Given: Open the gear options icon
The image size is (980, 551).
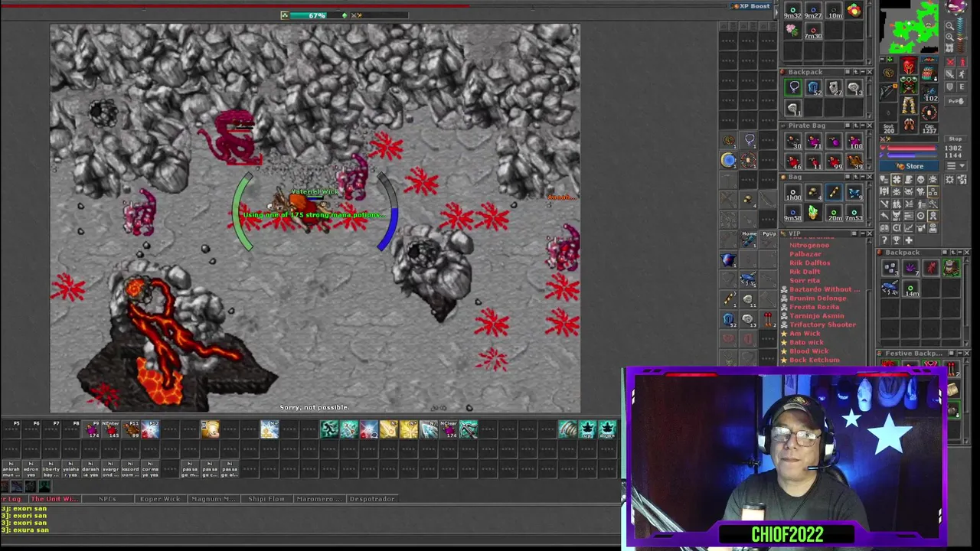Looking at the screenshot, I should [950, 180].
